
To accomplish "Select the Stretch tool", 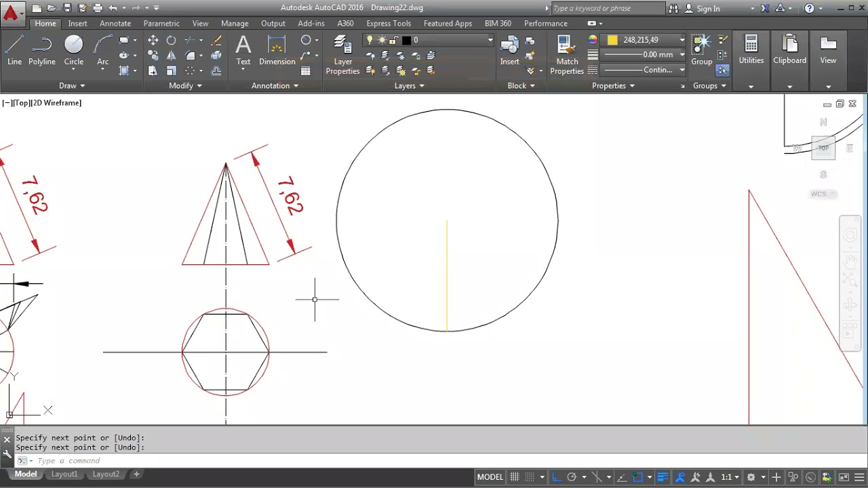I will point(153,70).
